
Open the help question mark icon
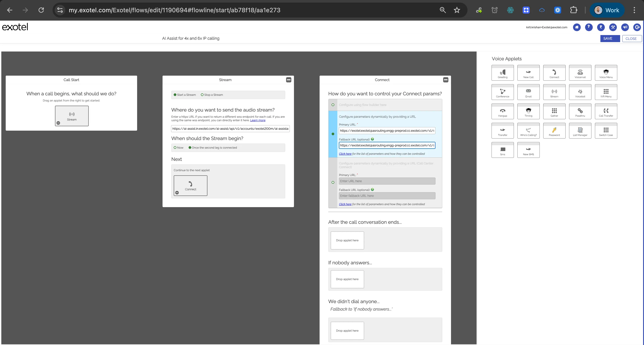(589, 27)
